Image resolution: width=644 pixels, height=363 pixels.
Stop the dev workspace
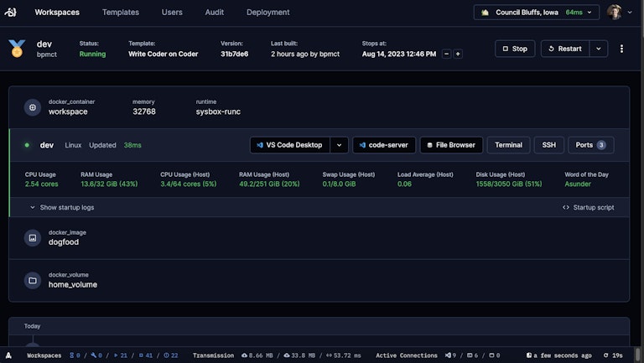[x=515, y=49]
